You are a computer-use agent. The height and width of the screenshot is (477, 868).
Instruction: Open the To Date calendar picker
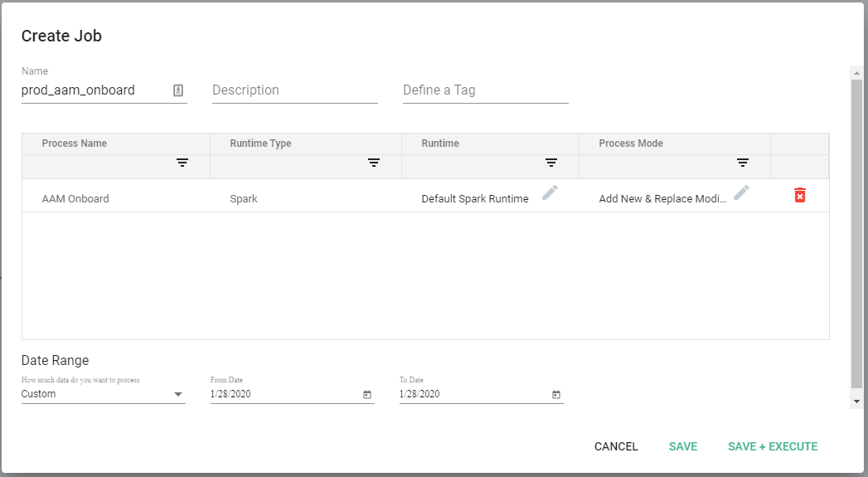tap(556, 395)
